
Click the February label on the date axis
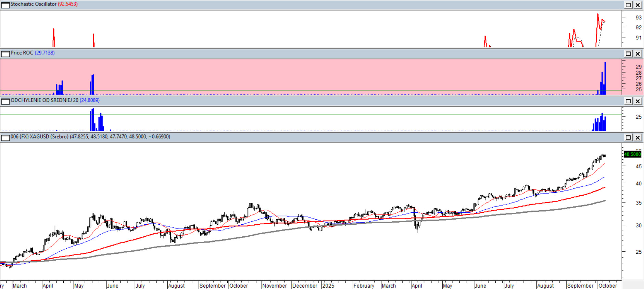tap(364, 286)
